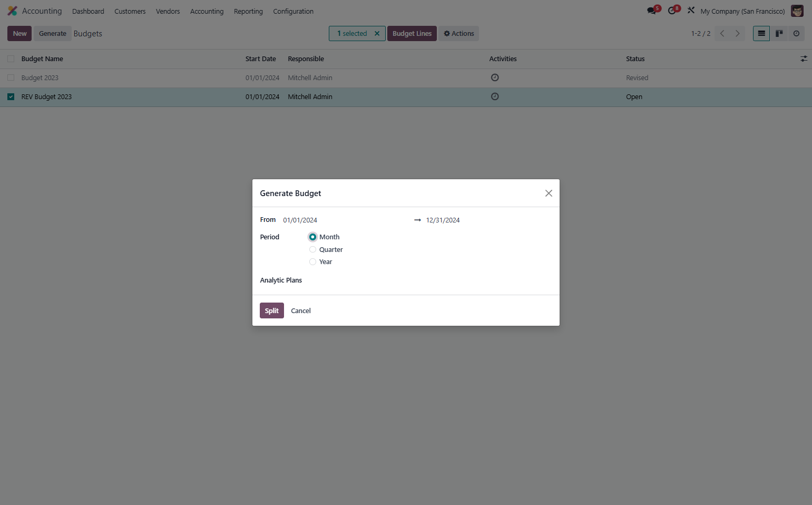Image resolution: width=812 pixels, height=505 pixels.
Task: Sort by Budget Name column header
Action: pos(42,59)
